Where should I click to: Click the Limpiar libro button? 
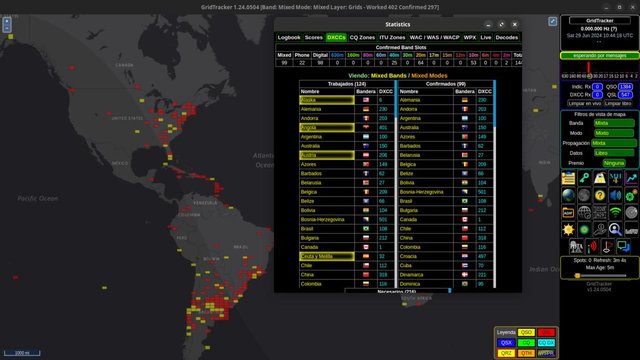(x=618, y=104)
